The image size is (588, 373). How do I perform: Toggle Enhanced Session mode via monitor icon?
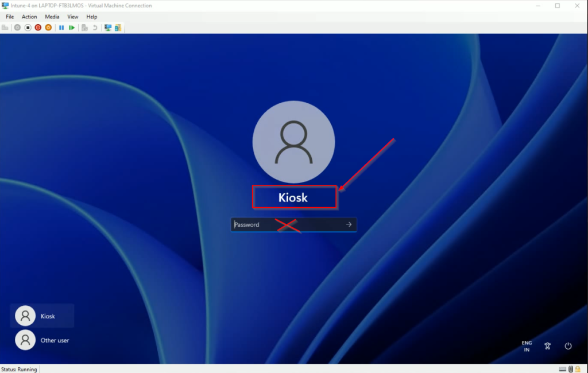[x=109, y=27]
